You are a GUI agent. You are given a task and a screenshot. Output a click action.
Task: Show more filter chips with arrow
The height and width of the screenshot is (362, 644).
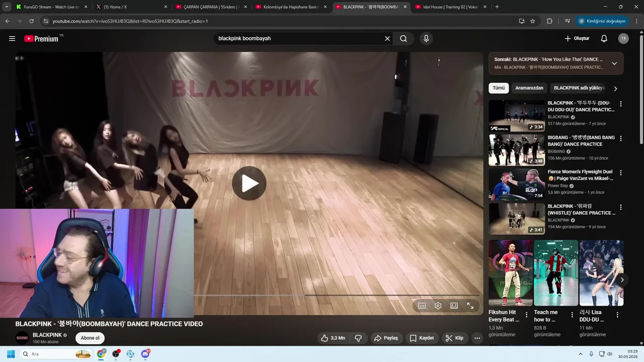[x=615, y=88]
